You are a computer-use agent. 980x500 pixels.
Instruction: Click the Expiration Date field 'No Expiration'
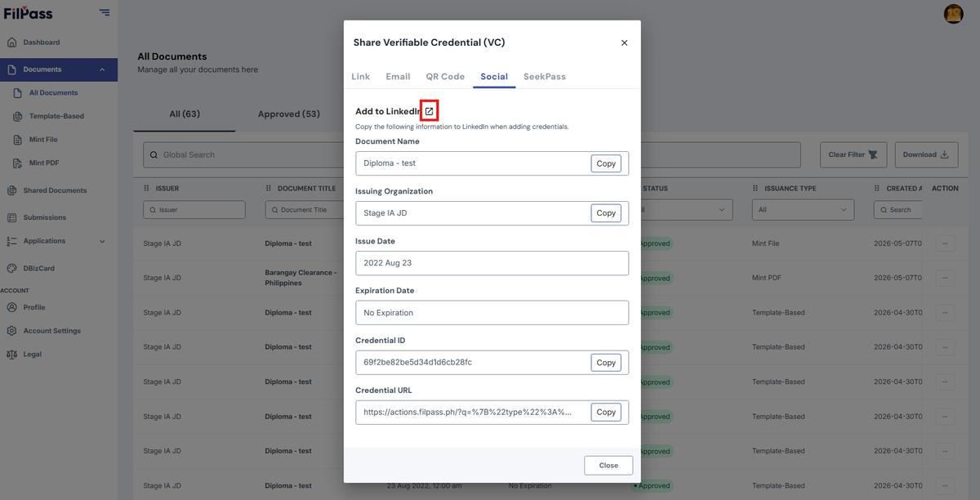492,313
